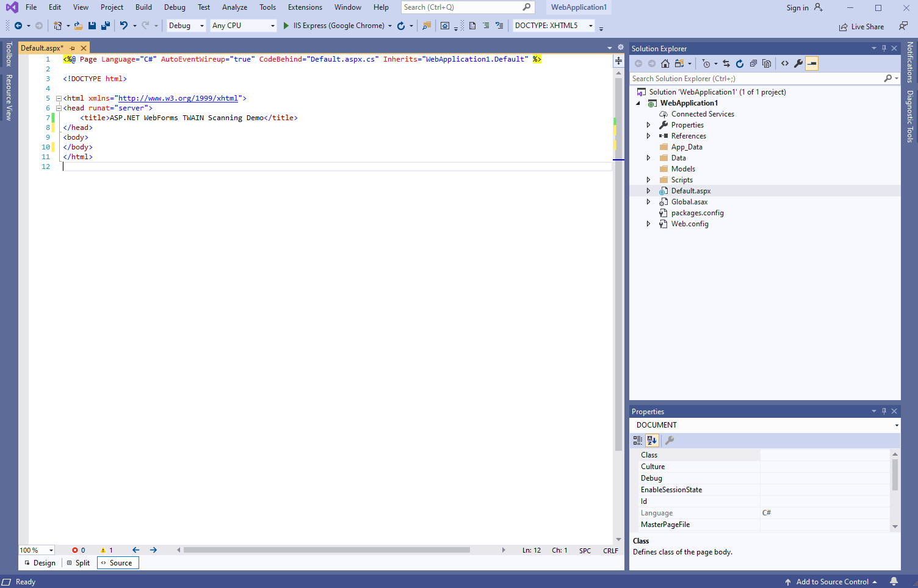Collapse All in Solution Explorer toolbar

pos(753,63)
